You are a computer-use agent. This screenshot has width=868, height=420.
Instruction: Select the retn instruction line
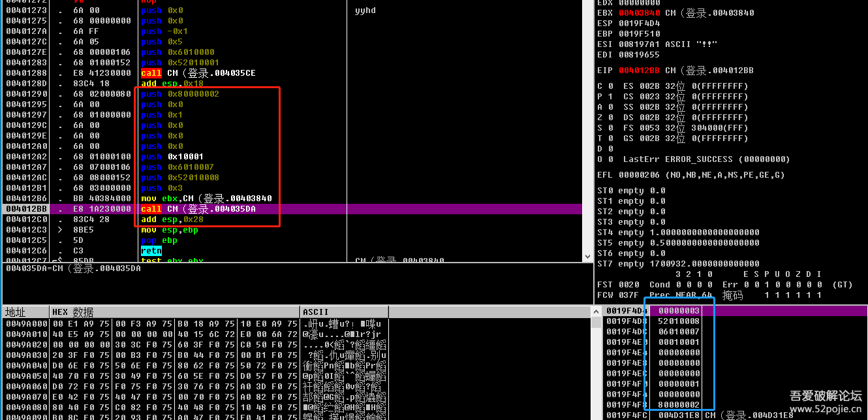(x=151, y=251)
